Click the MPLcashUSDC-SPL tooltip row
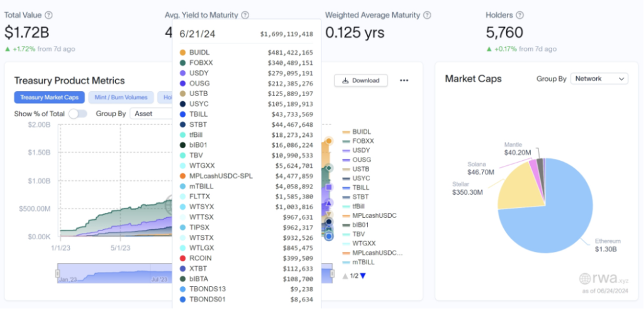The image size is (644, 309). 246,176
